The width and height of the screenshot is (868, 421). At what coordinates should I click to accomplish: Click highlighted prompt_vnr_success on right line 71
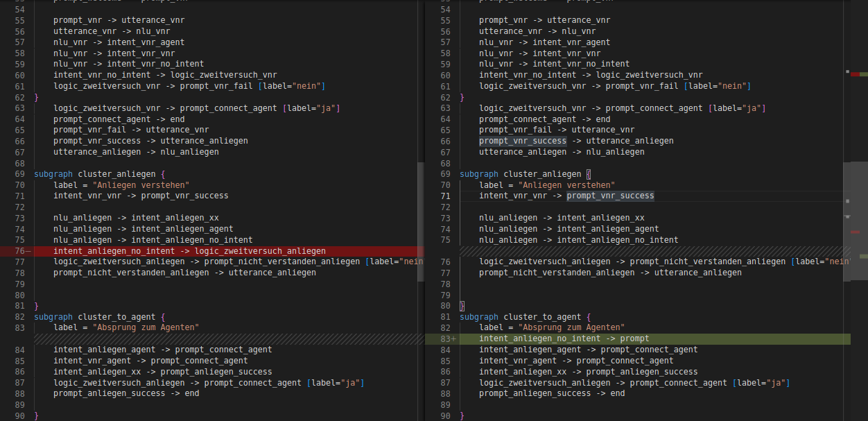[x=610, y=196]
